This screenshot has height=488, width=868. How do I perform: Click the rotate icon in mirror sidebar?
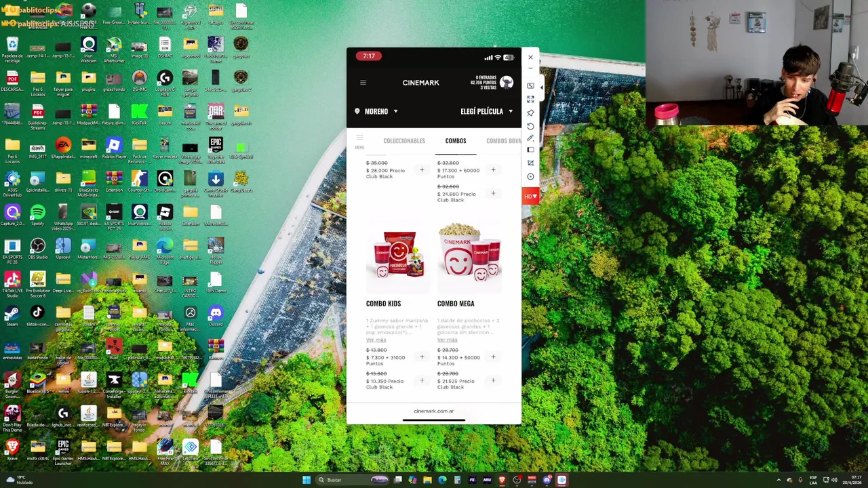point(530,126)
